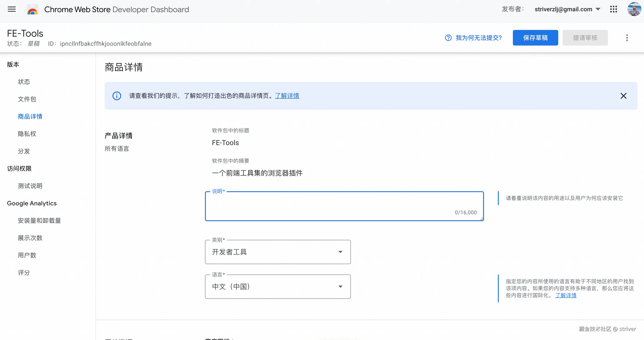This screenshot has height=340, width=644.
Task: Click 保存草稿 button
Action: click(535, 38)
